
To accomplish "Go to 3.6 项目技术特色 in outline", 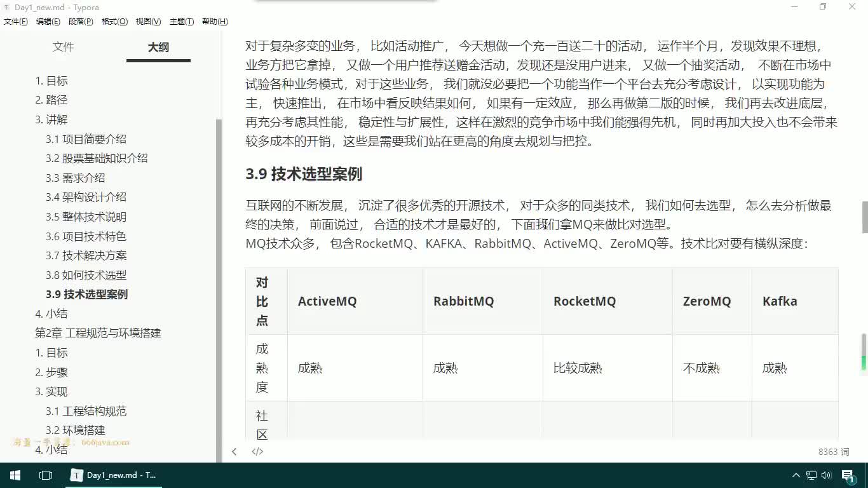I will click(86, 236).
